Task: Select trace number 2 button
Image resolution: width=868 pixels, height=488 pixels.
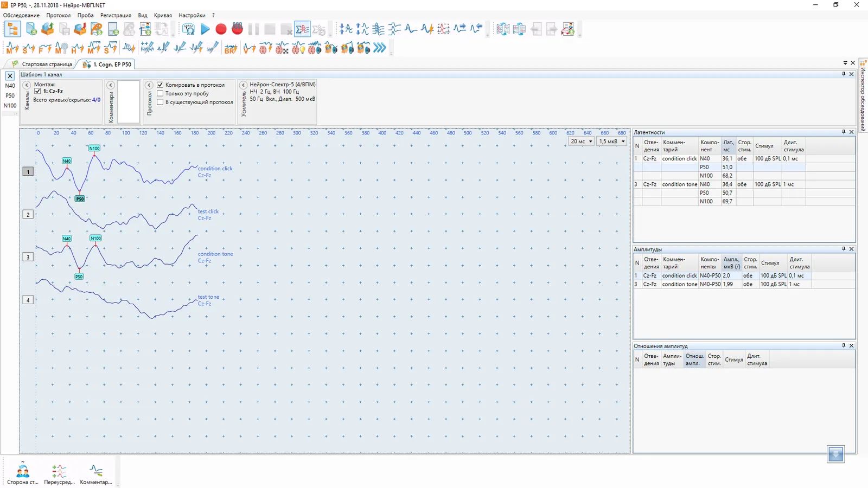Action: pos(28,214)
